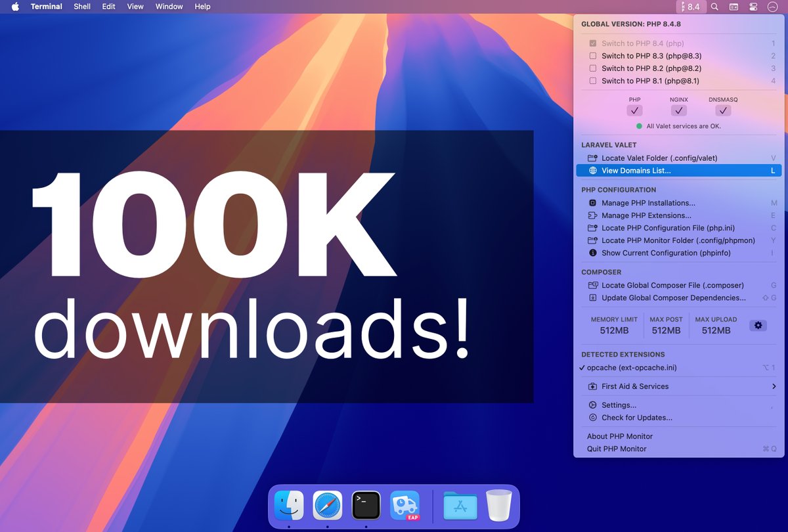Screen dimensions: 788x532
Task: Click the phpinfo info icon
Action: 592,253
